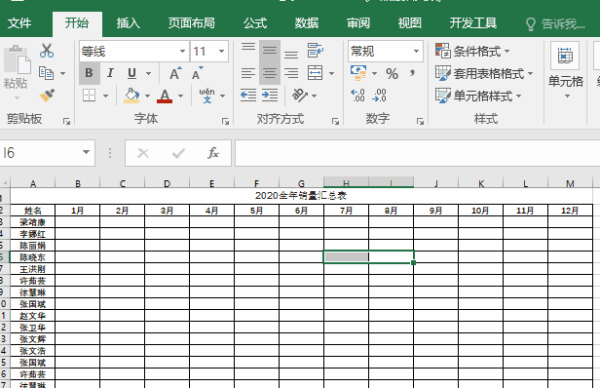Open 字体 group dialog launcher

225,122
